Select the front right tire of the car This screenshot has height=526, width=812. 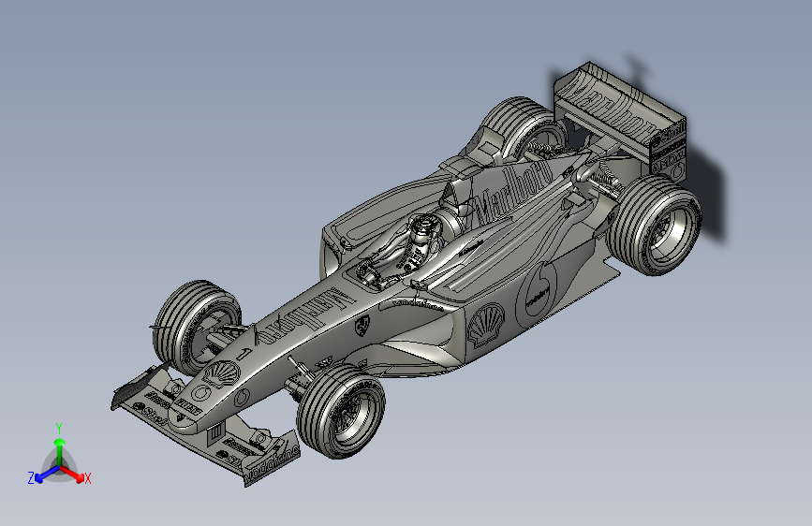click(341, 410)
